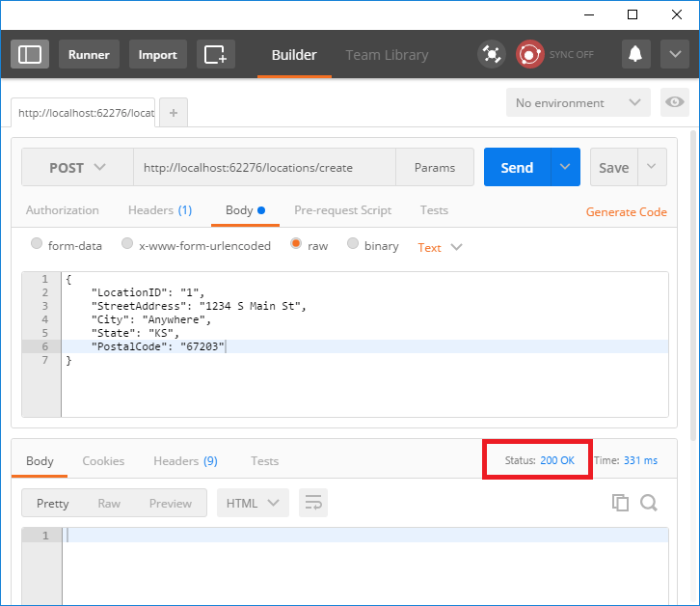The height and width of the screenshot is (606, 700).
Task: Click the Generate Code link
Action: tap(627, 212)
